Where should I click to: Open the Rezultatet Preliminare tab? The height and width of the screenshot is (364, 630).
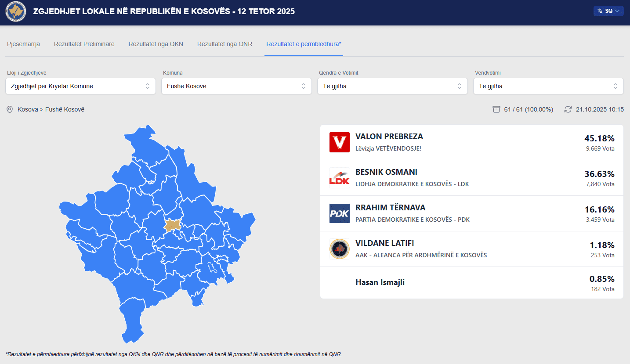(84, 44)
